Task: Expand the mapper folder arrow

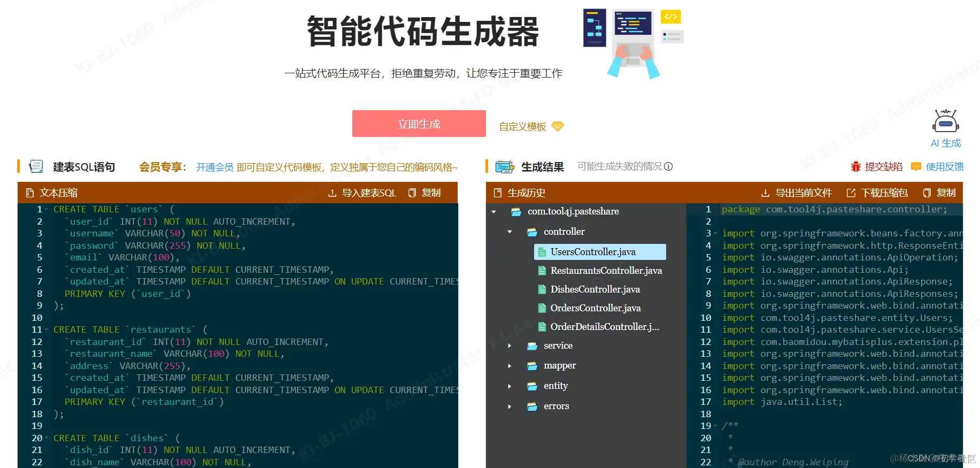Action: (510, 366)
